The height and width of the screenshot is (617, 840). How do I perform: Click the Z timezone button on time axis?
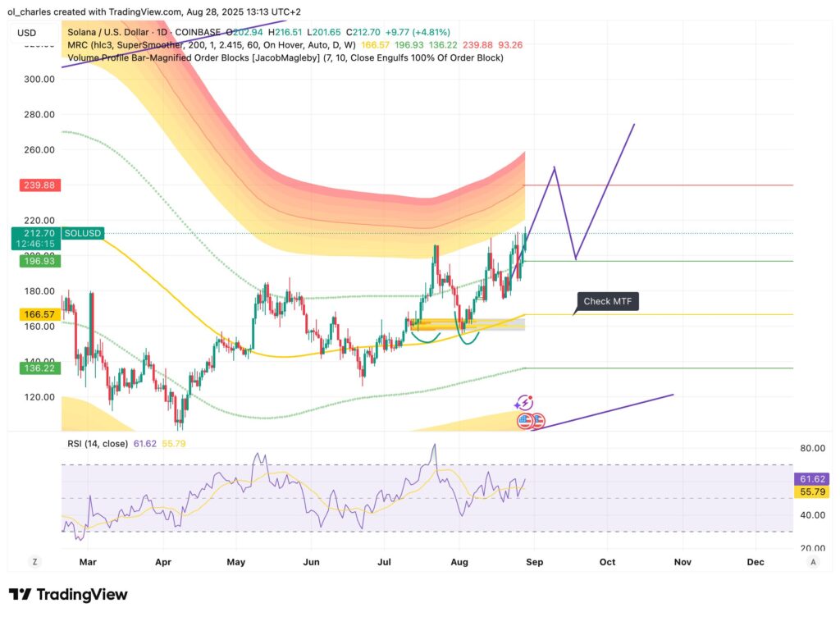click(34, 562)
